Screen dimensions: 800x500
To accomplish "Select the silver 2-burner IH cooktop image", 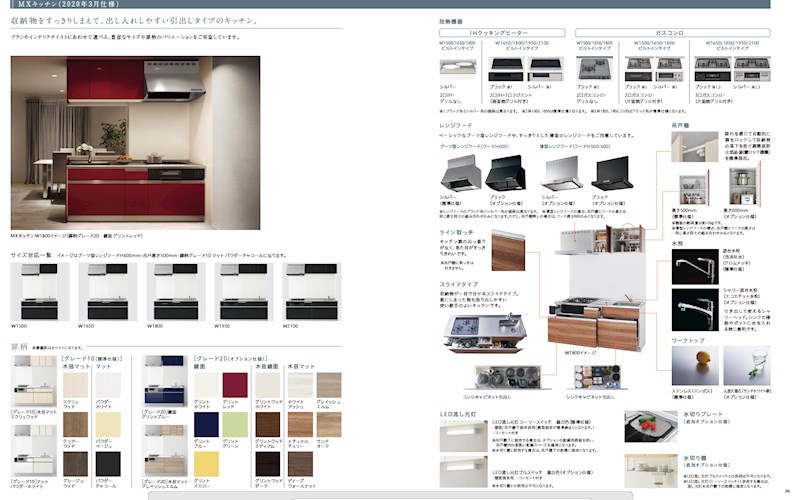I will 458,69.
